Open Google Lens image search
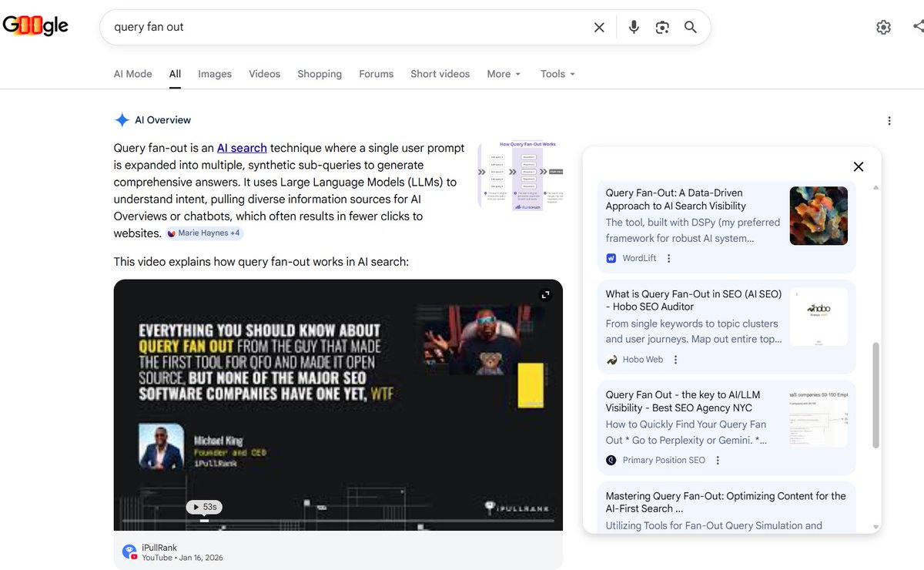924x570 pixels. [662, 27]
